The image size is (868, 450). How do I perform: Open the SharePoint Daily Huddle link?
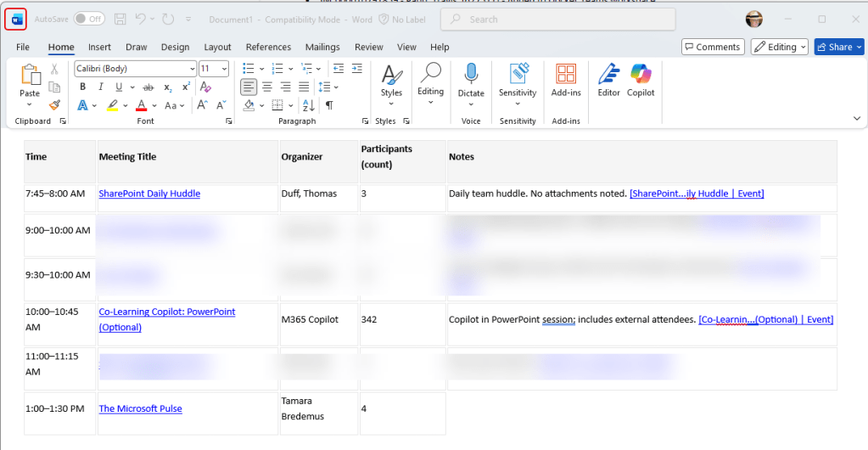(x=149, y=194)
